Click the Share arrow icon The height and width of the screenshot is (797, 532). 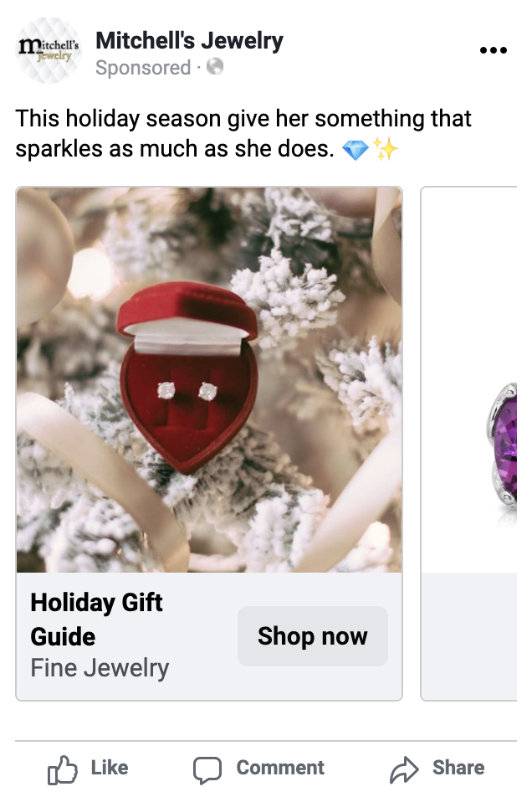click(405, 769)
